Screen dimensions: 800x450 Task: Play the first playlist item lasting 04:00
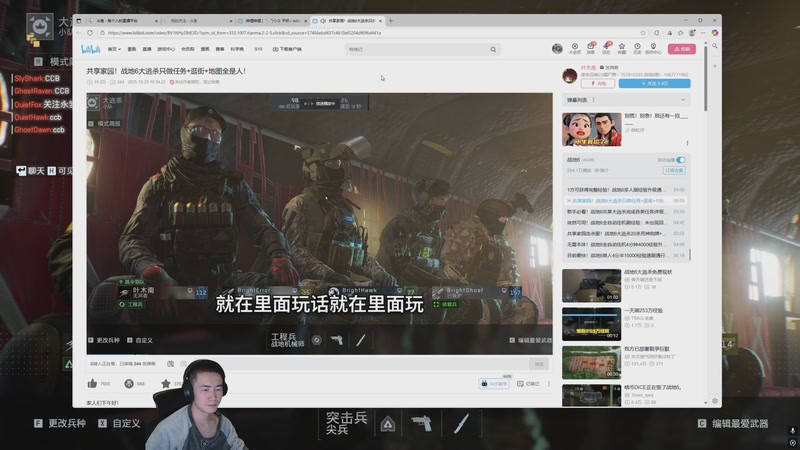(626, 190)
